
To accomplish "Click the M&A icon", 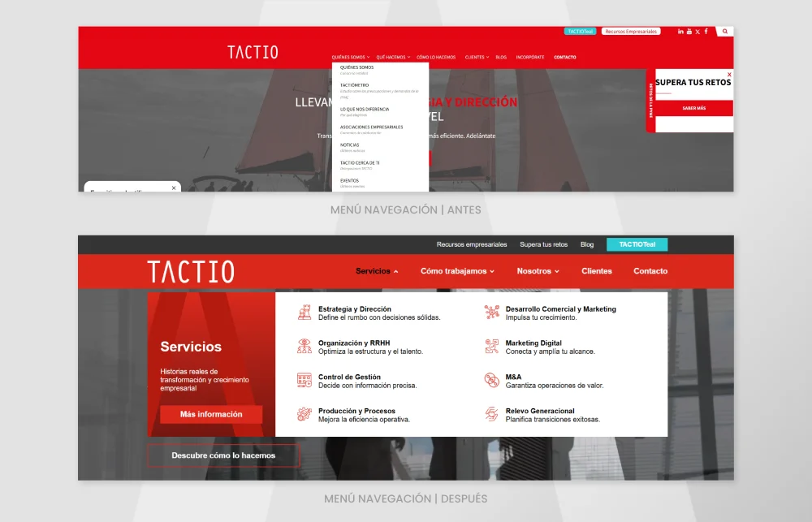I will [x=491, y=381].
